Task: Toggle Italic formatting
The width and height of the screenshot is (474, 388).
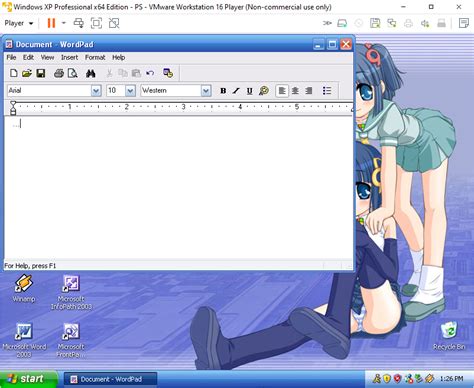Action: (x=236, y=90)
